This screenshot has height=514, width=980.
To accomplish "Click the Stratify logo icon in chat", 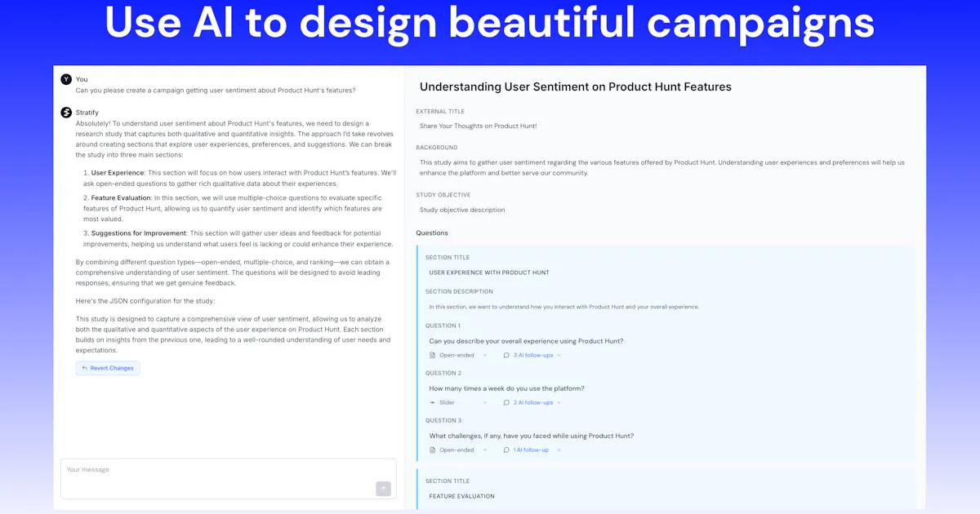I will (66, 112).
